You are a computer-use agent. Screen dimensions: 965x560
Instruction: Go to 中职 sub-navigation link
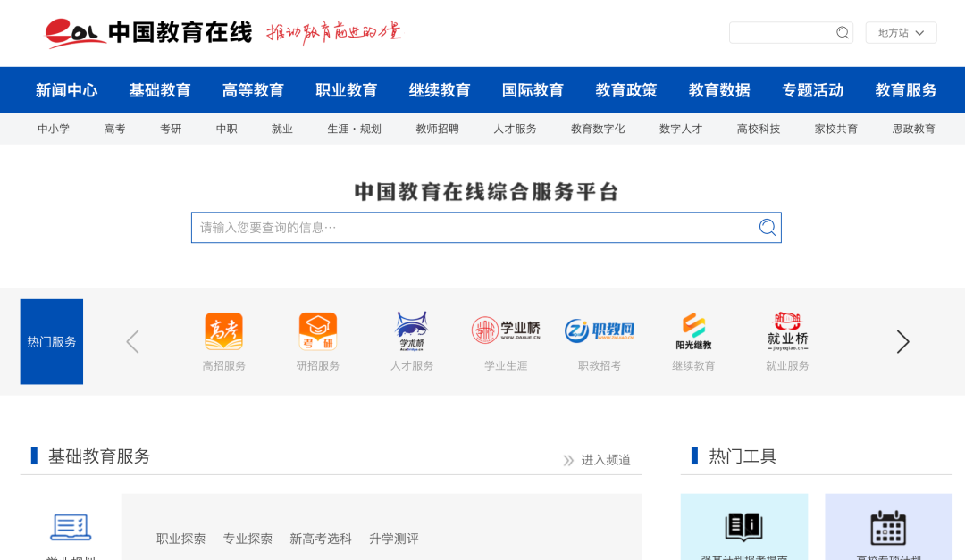226,129
